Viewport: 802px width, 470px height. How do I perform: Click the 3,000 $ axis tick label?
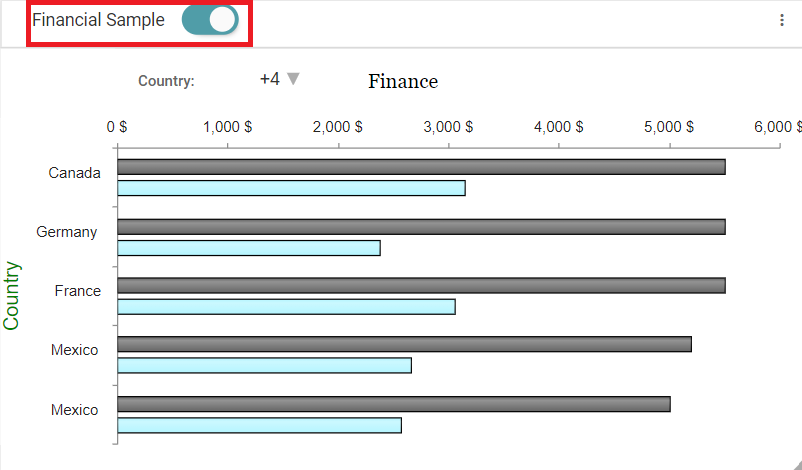448,127
